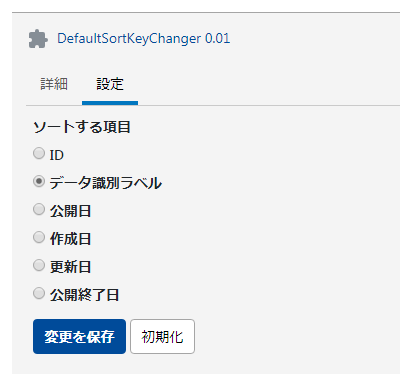The image size is (400, 374).
Task: Click the 公開日 label text
Action: coord(70,211)
